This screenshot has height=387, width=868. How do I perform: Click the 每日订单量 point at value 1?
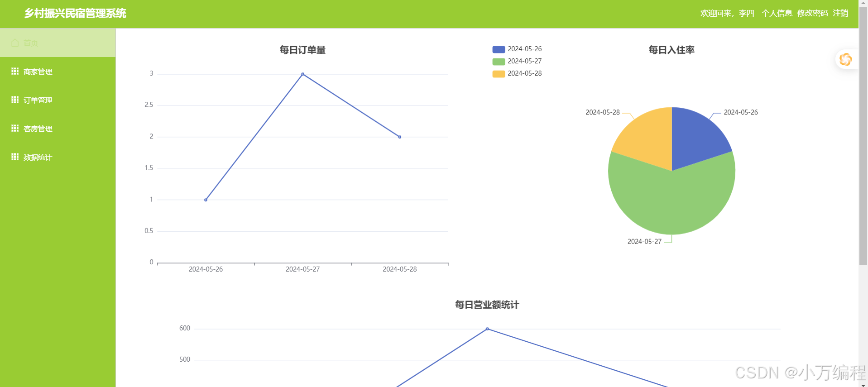coord(206,200)
